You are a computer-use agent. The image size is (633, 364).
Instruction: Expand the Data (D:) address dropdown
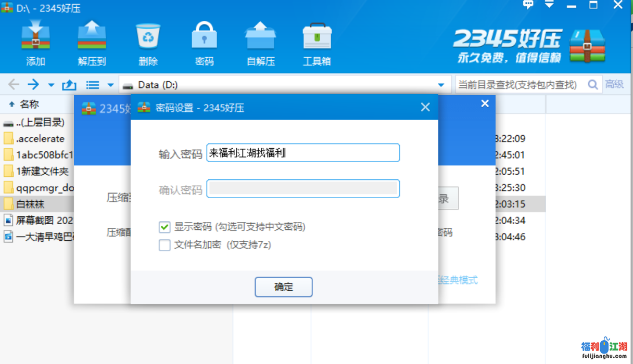pyautogui.click(x=441, y=85)
